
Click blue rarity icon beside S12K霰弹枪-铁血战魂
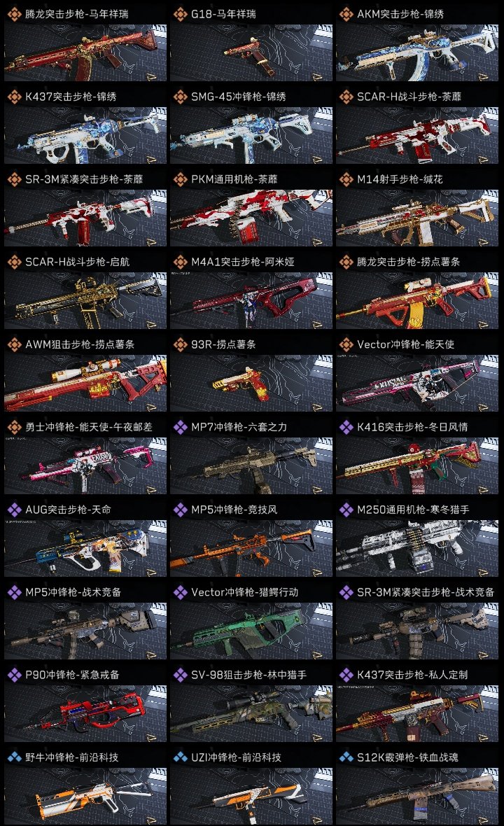click(346, 757)
